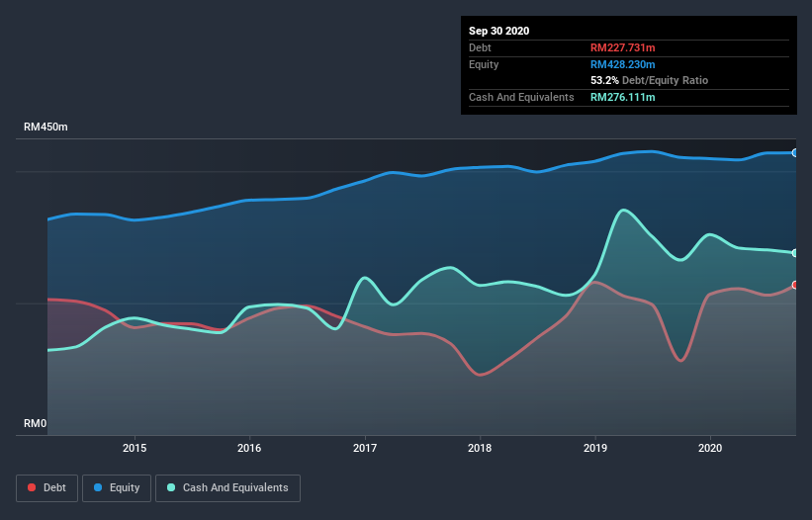This screenshot has width=812, height=520.
Task: Click the blue Equity legend dot
Action: pos(98,487)
